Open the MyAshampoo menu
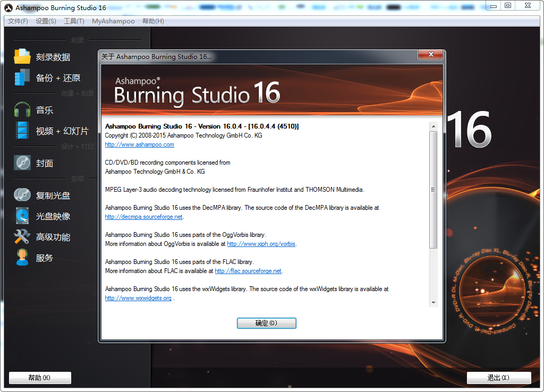 113,21
